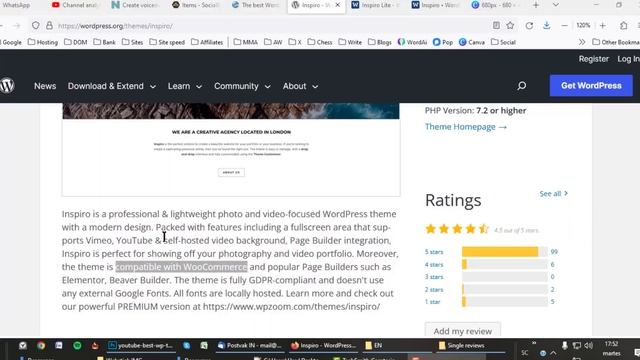This screenshot has width=640, height=360.
Task: Click the highlighted 'compatible with WooCommerce' text
Action: (181, 267)
